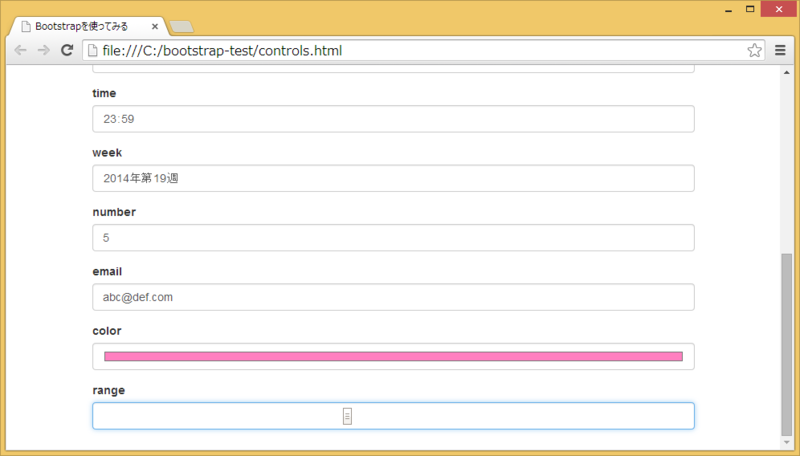
Task: Click the vertical scrollbar thumb
Action: [x=786, y=345]
